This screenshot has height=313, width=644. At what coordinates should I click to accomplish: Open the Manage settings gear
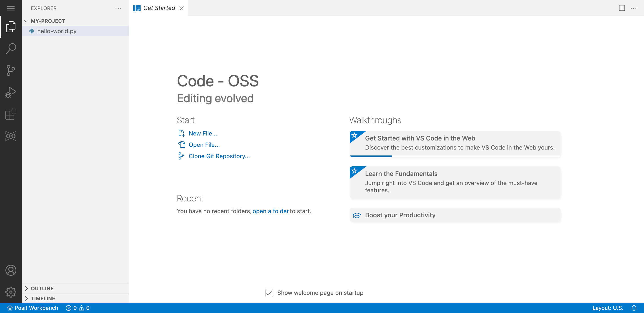11,292
